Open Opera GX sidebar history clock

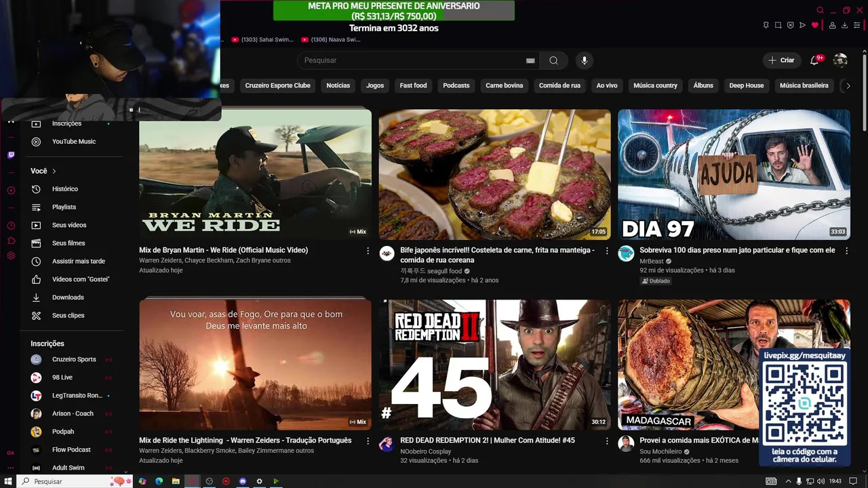click(11, 226)
